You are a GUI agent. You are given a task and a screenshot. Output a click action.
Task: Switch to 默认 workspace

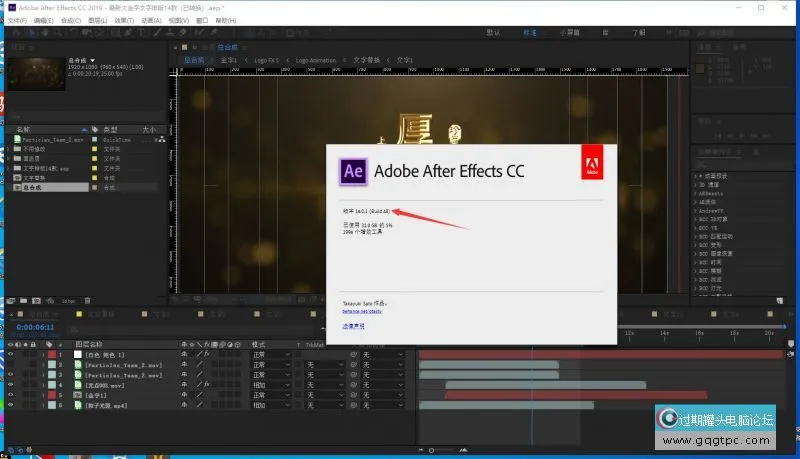(x=493, y=33)
